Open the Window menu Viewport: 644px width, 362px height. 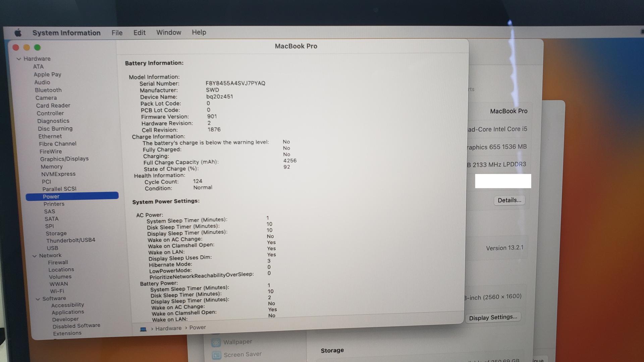point(169,33)
